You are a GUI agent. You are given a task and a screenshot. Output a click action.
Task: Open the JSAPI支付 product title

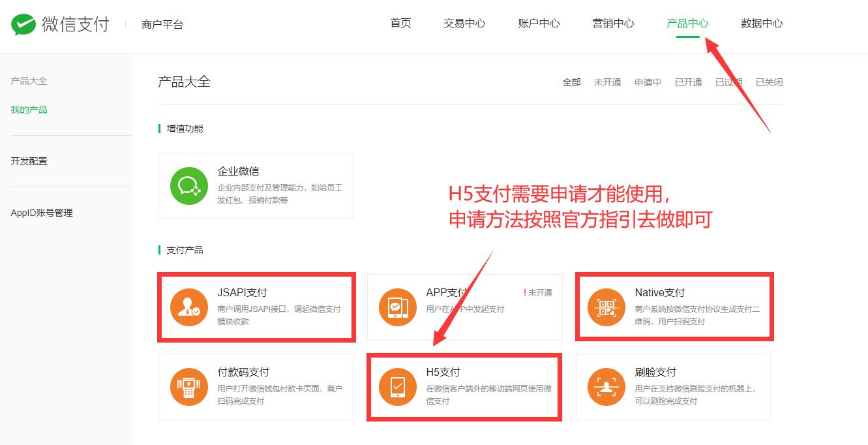tap(242, 293)
